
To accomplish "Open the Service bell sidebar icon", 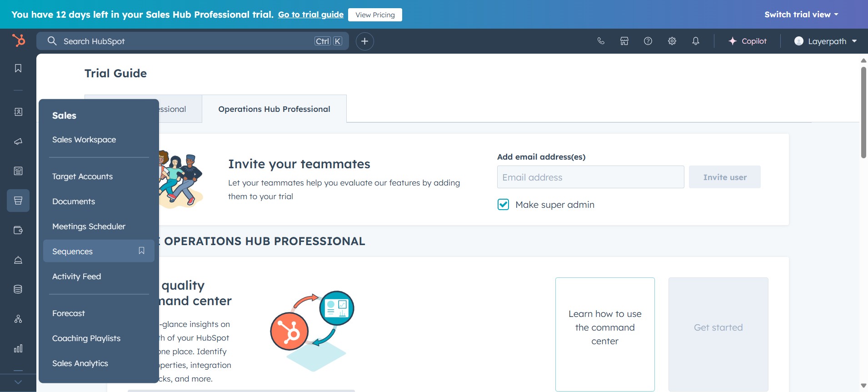I will pyautogui.click(x=18, y=260).
